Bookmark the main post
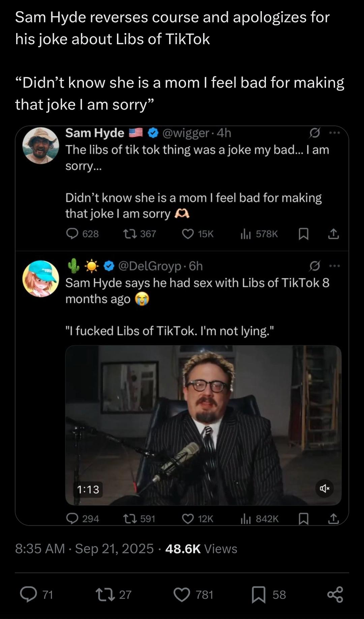364x619 pixels. 259,594
